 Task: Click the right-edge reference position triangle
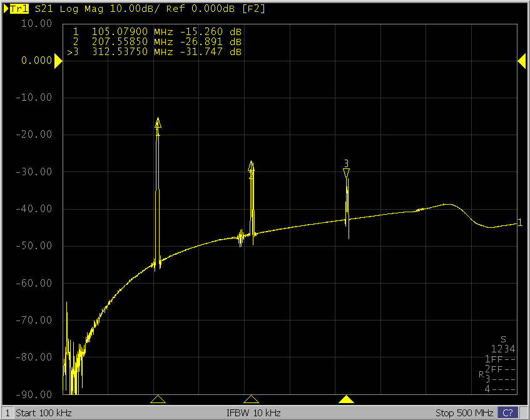pyautogui.click(x=521, y=61)
